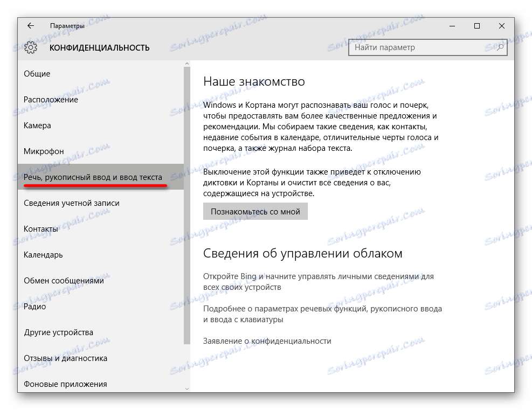Open Другие устройства settings
The width and height of the screenshot is (532, 410).
57,332
